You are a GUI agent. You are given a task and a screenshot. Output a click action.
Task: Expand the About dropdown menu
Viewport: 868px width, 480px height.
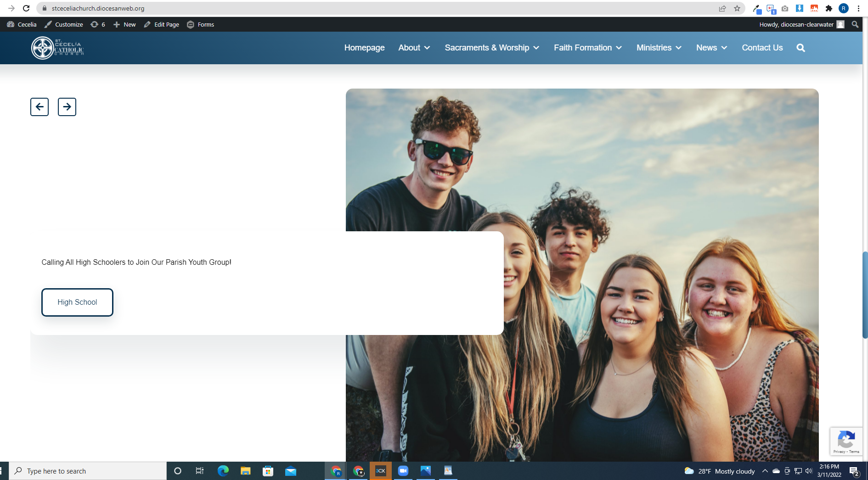pyautogui.click(x=414, y=48)
